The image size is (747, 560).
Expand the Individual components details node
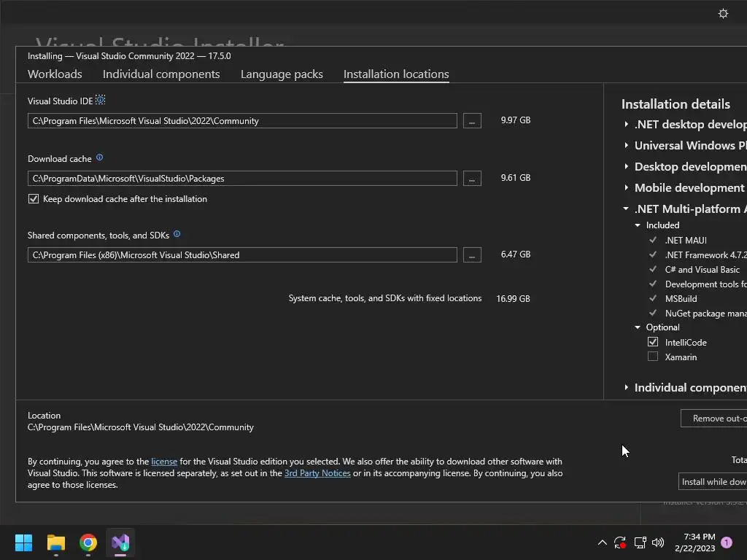[x=627, y=388]
